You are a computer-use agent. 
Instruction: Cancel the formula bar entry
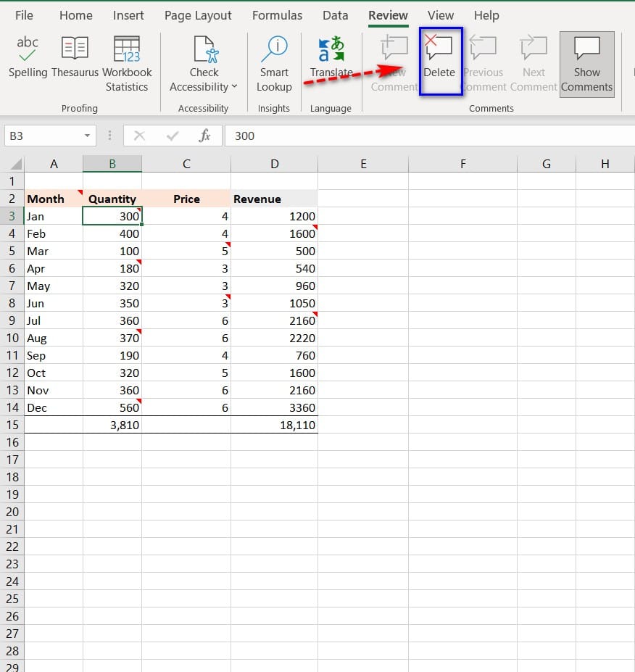[x=139, y=136]
